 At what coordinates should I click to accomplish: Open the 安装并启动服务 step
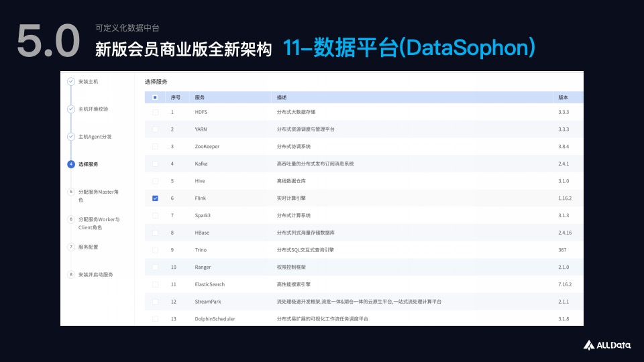[x=96, y=275]
